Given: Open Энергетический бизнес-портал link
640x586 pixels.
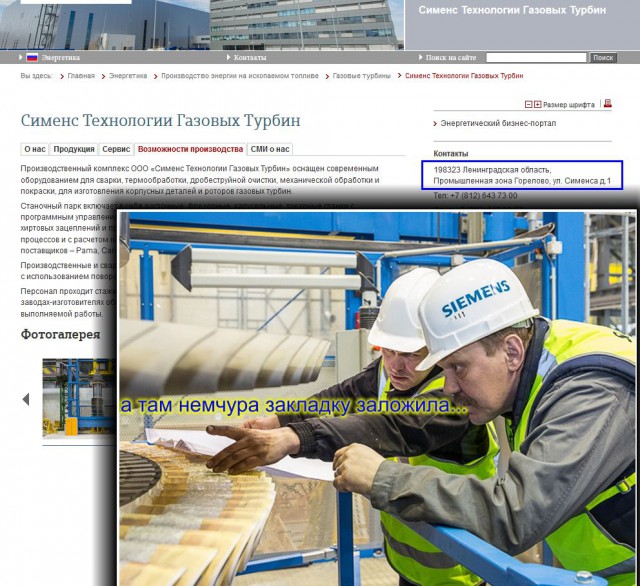Looking at the screenshot, I should click(498, 123).
